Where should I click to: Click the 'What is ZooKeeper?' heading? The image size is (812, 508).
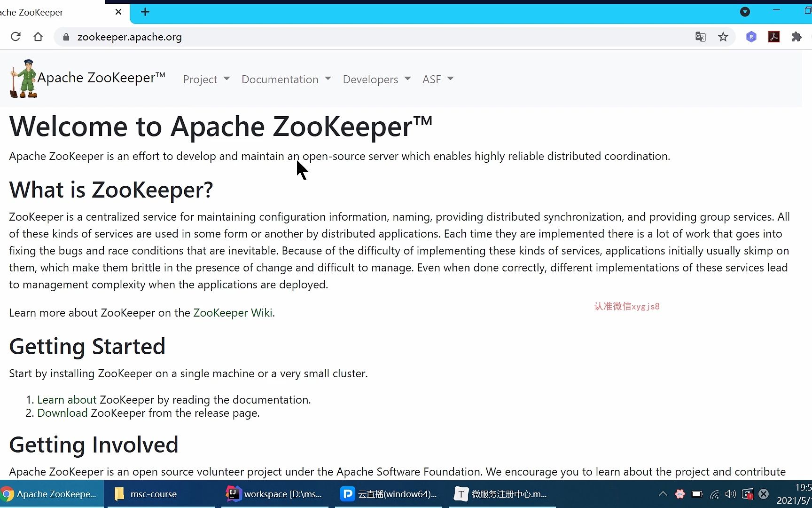pos(111,190)
